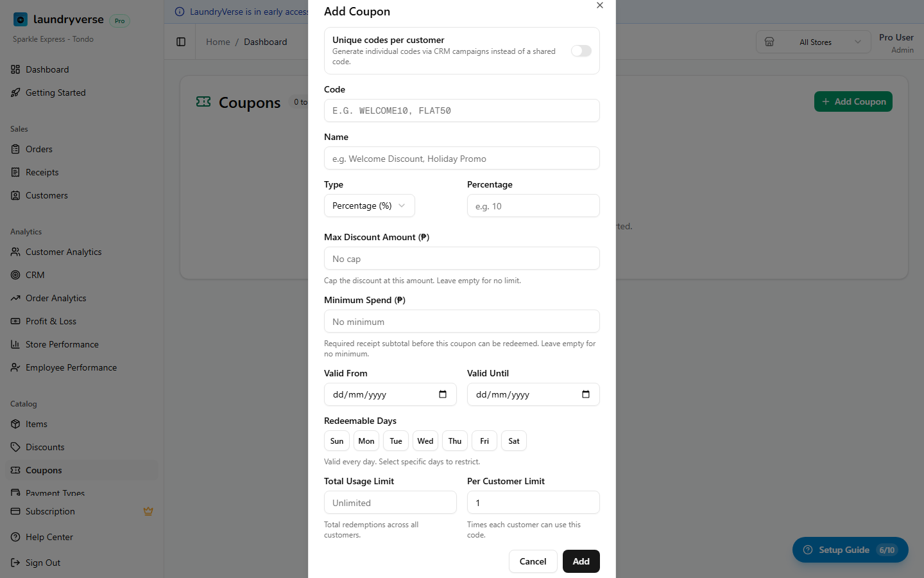The height and width of the screenshot is (578, 924).
Task: Click the CRM target icon
Action: click(x=15, y=275)
